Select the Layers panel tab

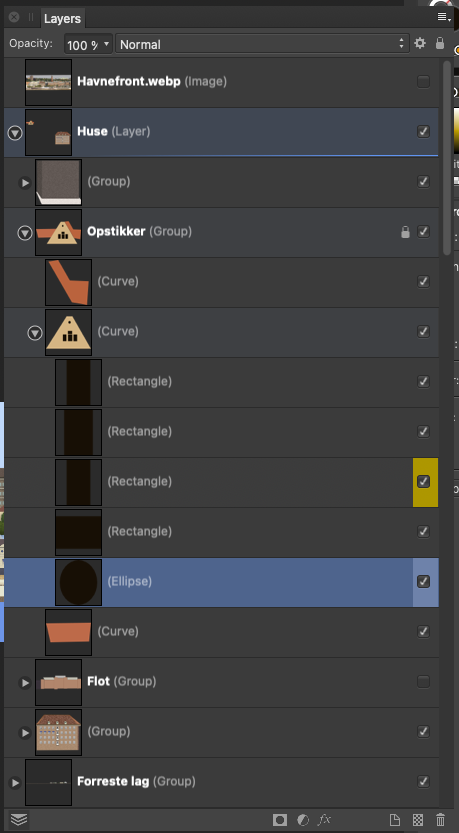point(62,19)
